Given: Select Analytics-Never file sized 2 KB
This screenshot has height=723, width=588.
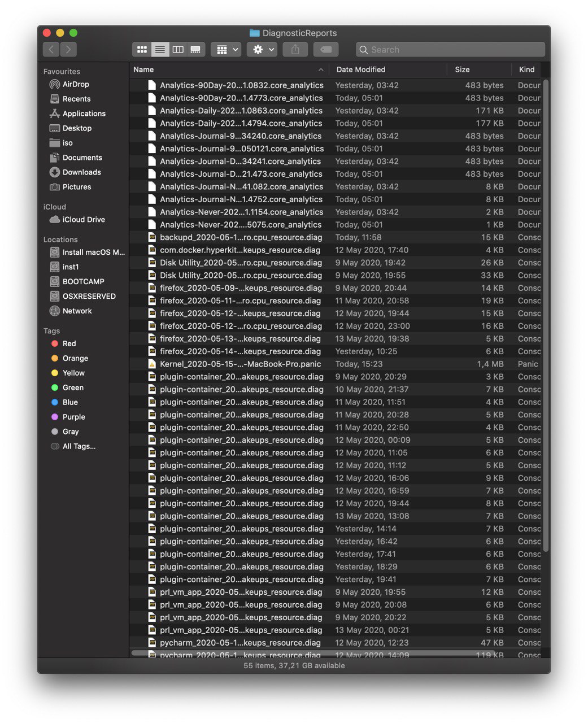Looking at the screenshot, I should click(336, 212).
